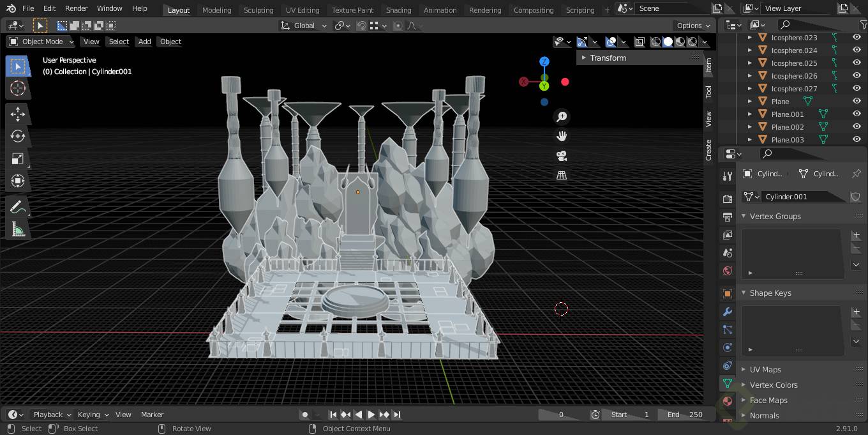Click the End frame field
This screenshot has height=435, width=868.
685,415
